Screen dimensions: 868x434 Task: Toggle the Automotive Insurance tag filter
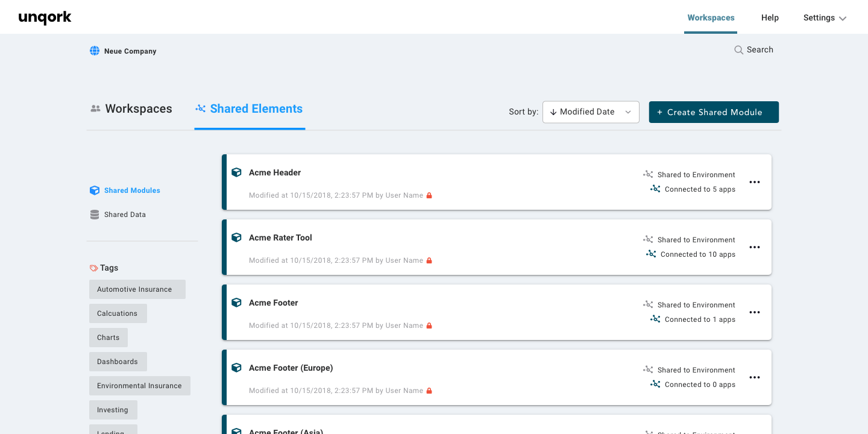point(137,289)
